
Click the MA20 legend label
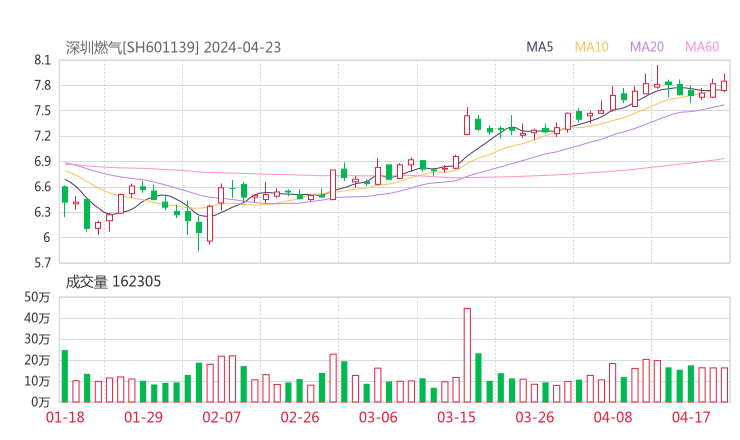(647, 47)
